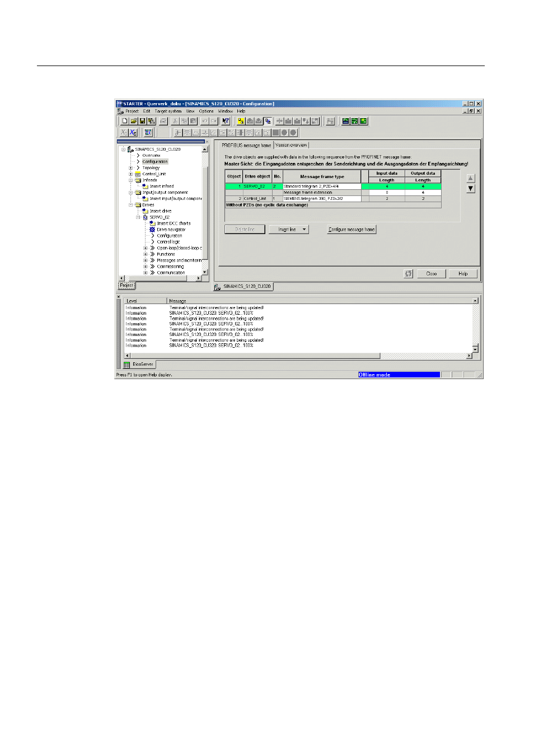Click the tree panel horizontal scrollbar right arrow
The image size is (534, 756).
pos(199,278)
